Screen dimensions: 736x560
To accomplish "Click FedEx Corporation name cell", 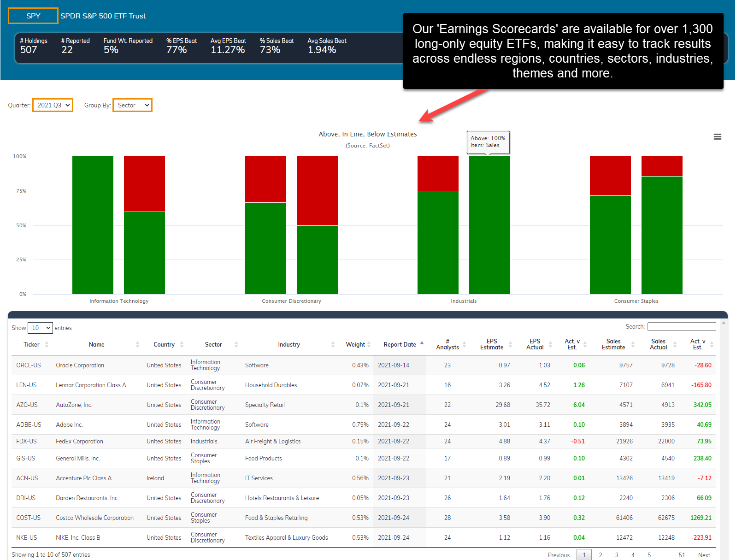I will tap(79, 441).
